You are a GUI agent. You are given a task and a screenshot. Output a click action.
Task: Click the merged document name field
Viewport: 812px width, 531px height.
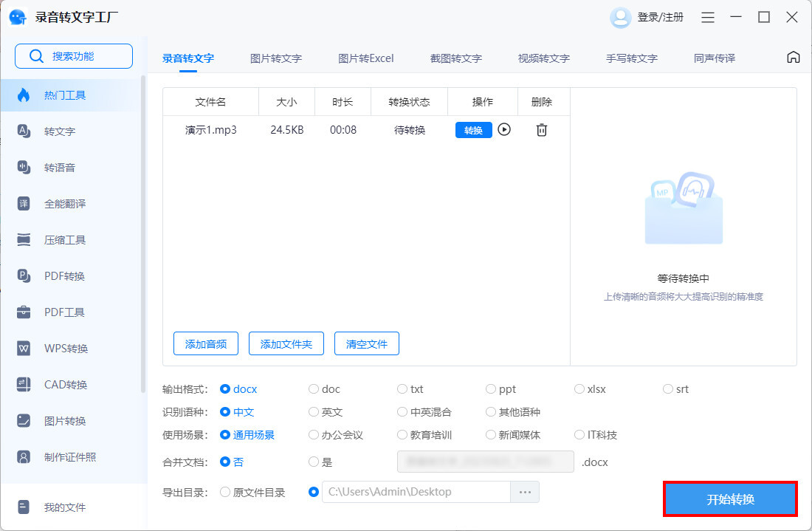click(x=485, y=461)
